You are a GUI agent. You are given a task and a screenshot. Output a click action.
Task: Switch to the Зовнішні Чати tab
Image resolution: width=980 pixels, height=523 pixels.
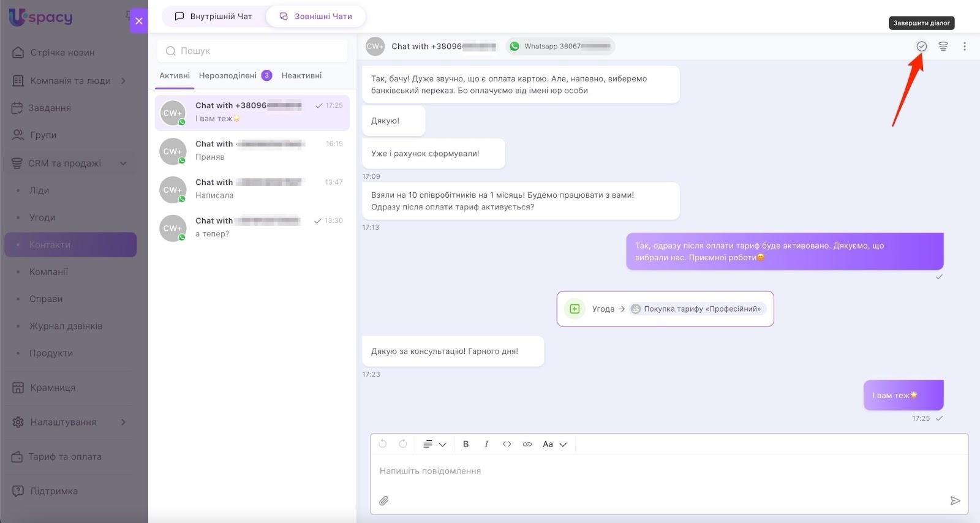click(316, 17)
